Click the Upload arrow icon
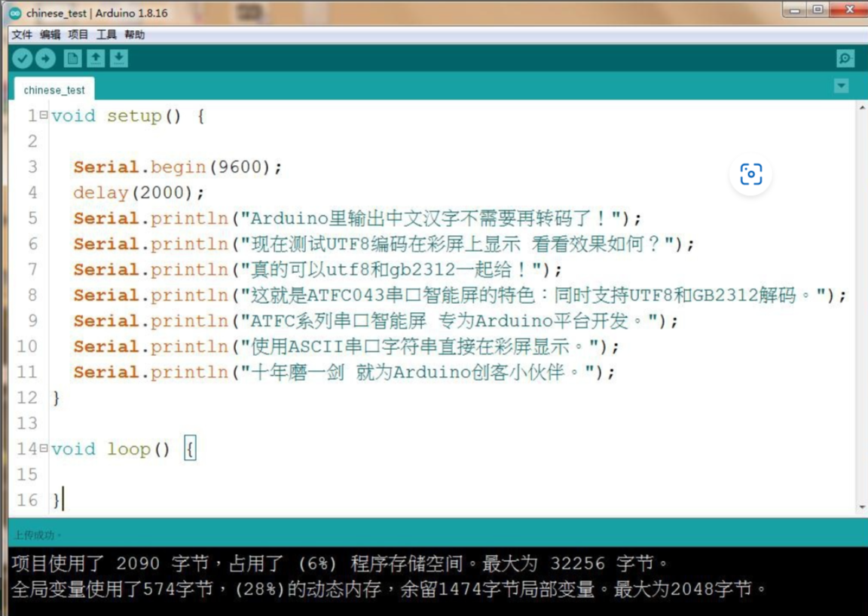Screen dimensions: 868x616 pos(46,59)
